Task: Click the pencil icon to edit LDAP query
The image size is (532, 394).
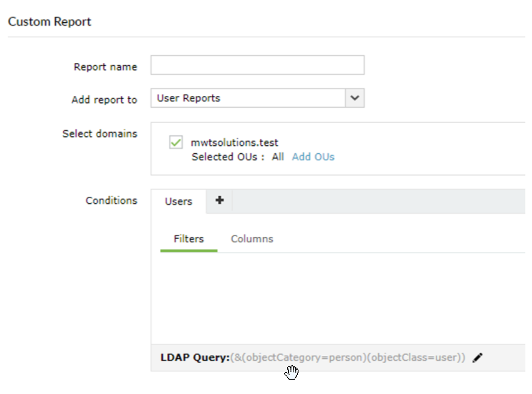Action: click(x=477, y=358)
